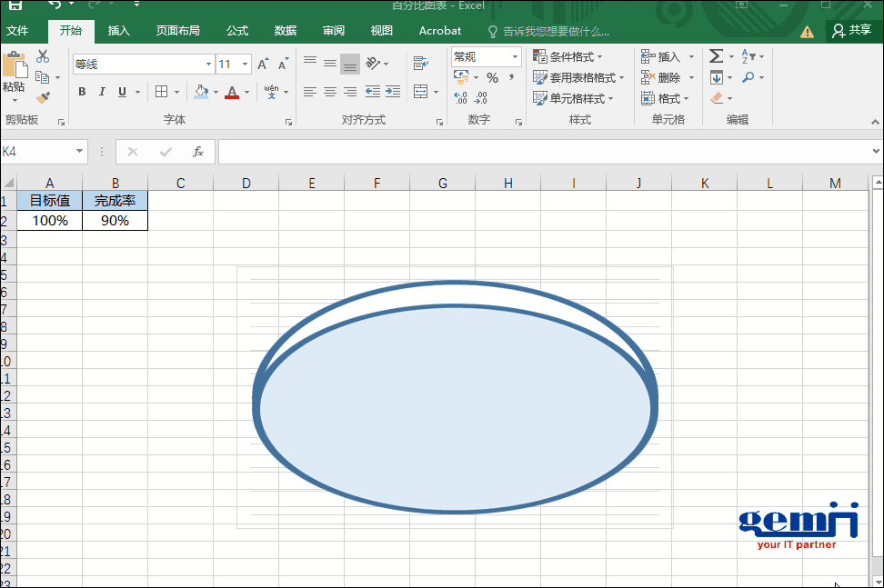Decrease decimal places

[x=481, y=98]
